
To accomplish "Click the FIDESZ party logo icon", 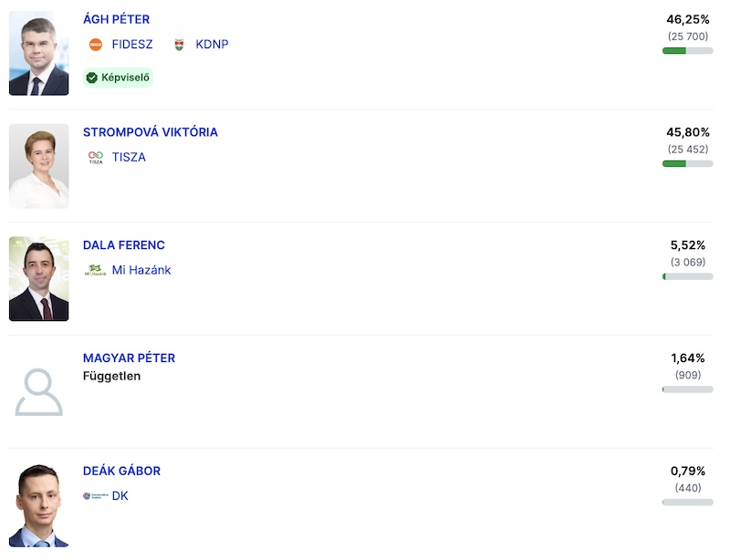I will [96, 45].
